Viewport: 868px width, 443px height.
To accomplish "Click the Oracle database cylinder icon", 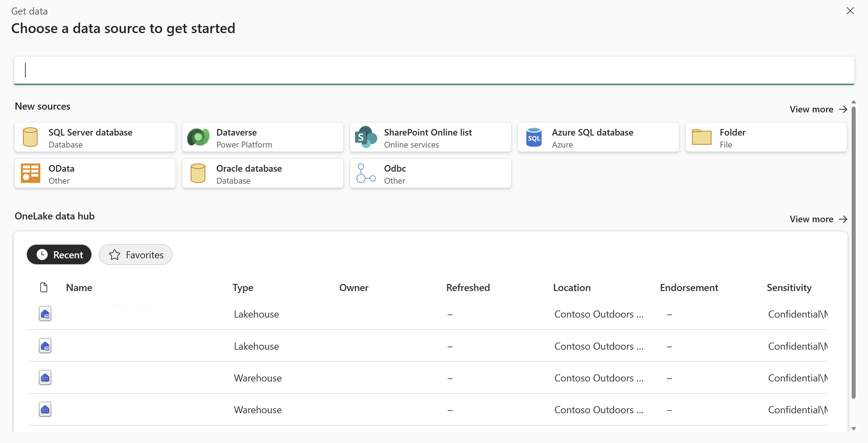I will [198, 173].
